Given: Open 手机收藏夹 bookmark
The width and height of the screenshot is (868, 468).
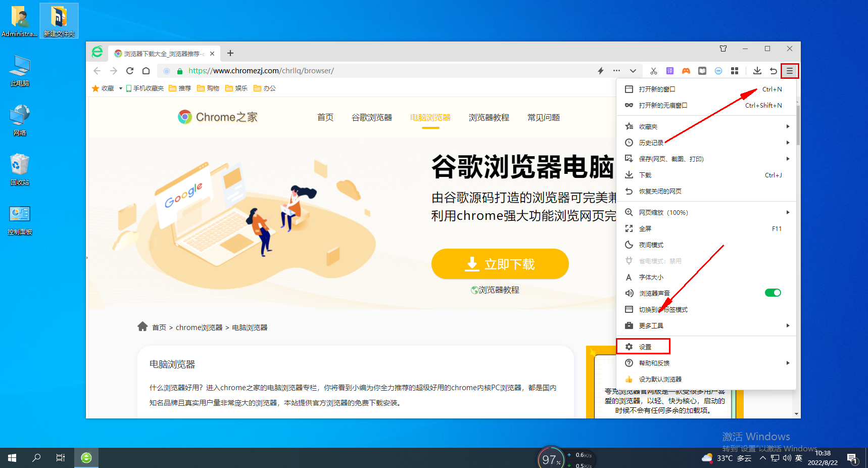Looking at the screenshot, I should pyautogui.click(x=145, y=88).
